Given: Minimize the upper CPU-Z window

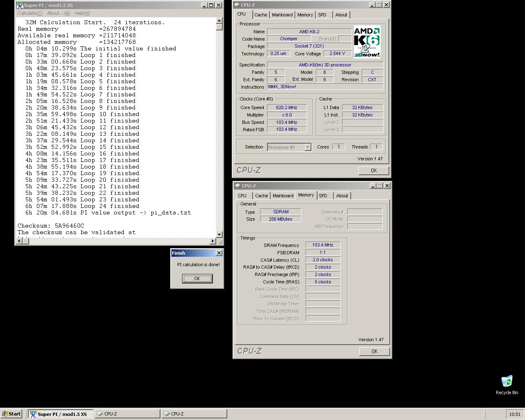Looking at the screenshot, I should point(372,5).
